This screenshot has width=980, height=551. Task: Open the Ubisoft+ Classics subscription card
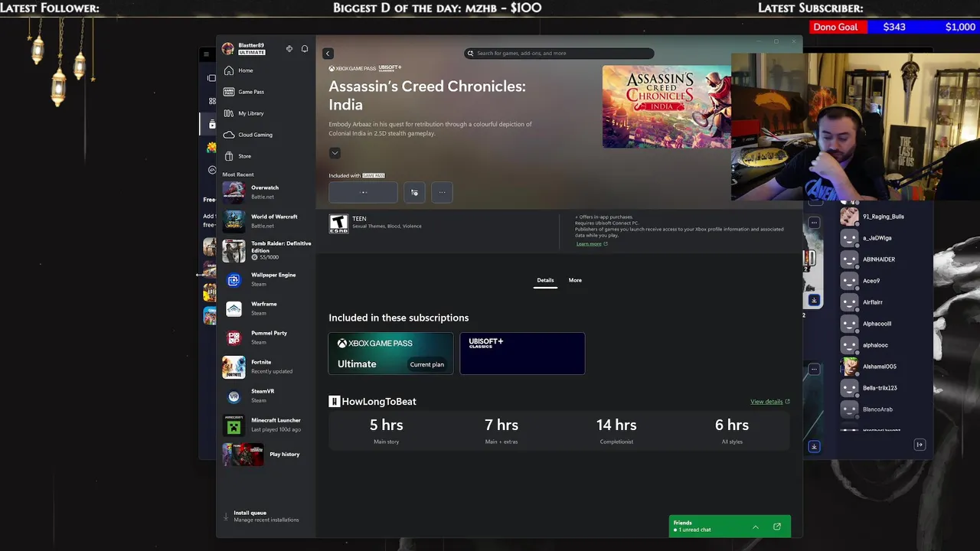[x=522, y=354]
